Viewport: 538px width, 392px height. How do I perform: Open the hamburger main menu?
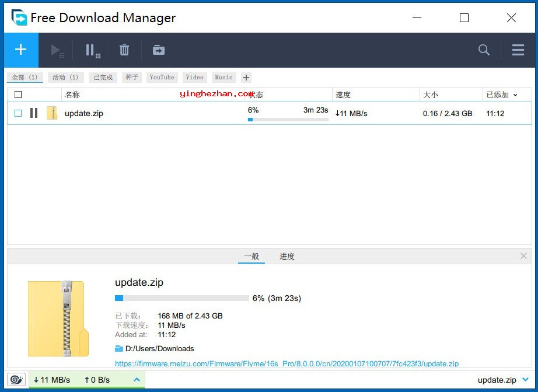[518, 51]
